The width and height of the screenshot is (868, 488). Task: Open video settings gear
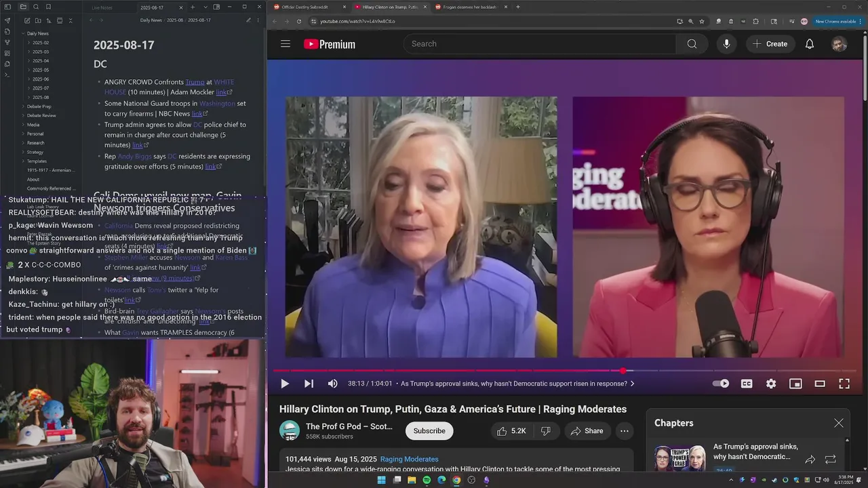771,384
